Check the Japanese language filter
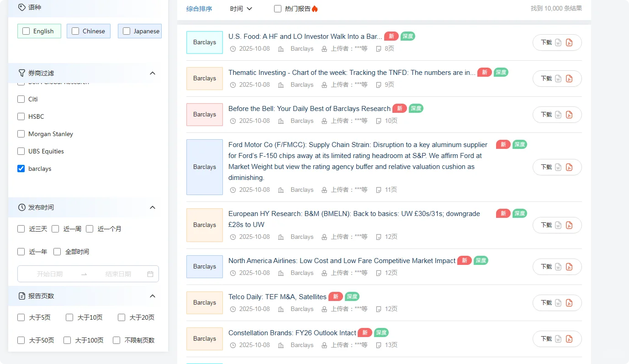 [127, 31]
